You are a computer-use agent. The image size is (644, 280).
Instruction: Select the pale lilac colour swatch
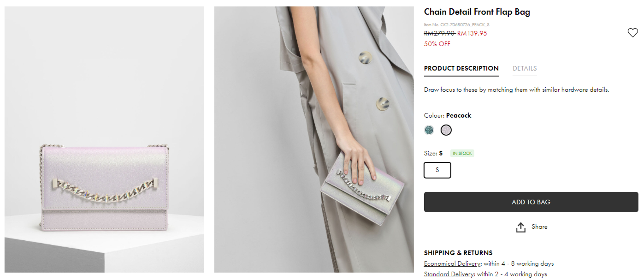[446, 130]
